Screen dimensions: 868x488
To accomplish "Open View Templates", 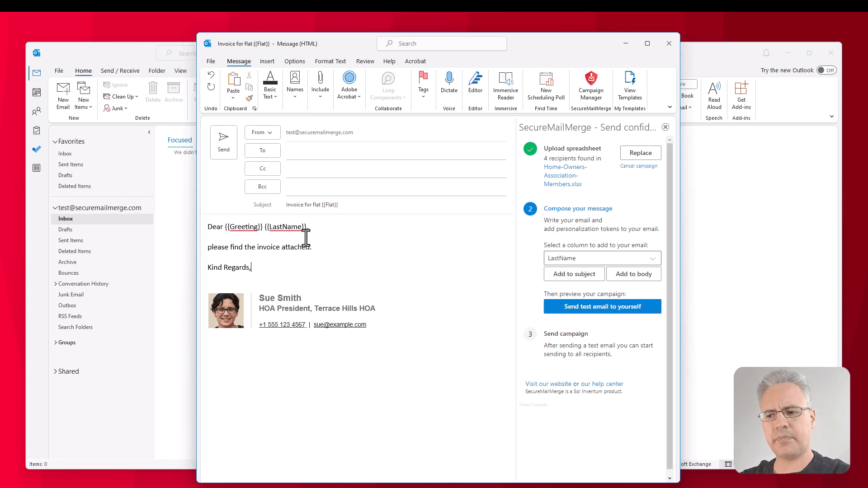I will 629,86.
